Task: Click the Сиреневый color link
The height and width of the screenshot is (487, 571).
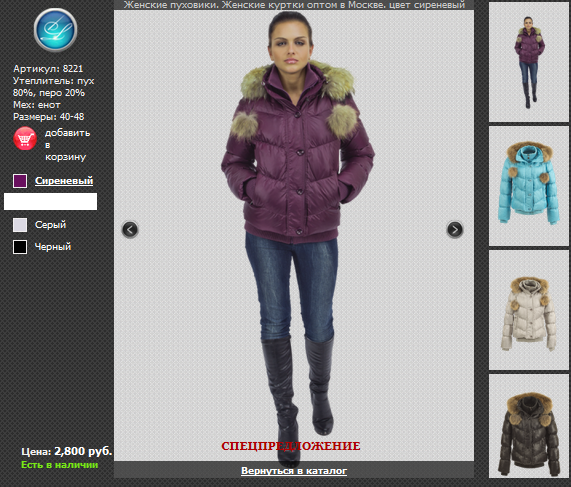Action: 64,181
